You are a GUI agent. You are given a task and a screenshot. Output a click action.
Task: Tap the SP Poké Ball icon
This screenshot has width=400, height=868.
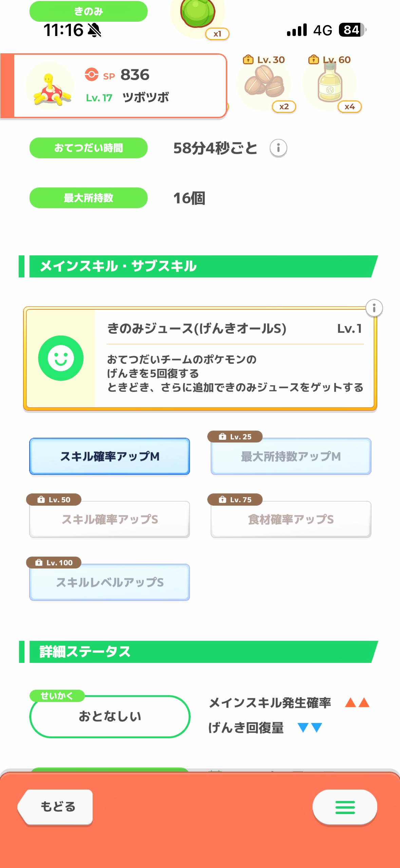(x=92, y=74)
